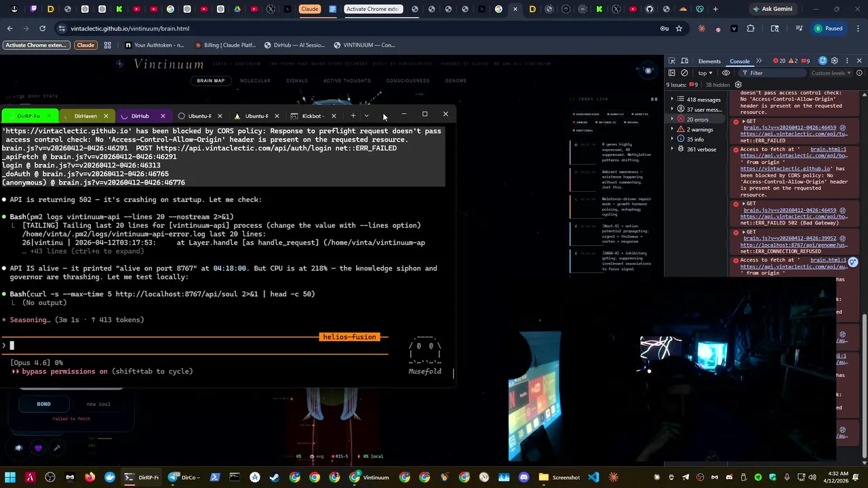Open 'DirHub — AI Sessio...' bookmark
The image size is (868, 488).
point(294,45)
